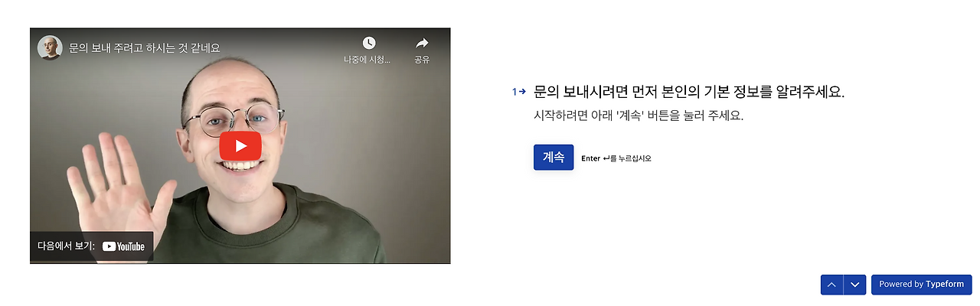The width and height of the screenshot is (980, 306).
Task: Click the ↵ return symbol beside Enter
Action: click(x=606, y=158)
